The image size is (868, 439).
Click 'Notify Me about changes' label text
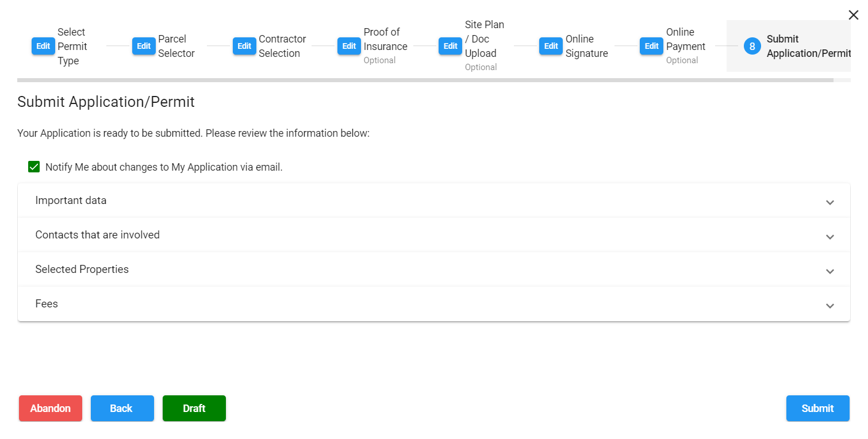[164, 167]
